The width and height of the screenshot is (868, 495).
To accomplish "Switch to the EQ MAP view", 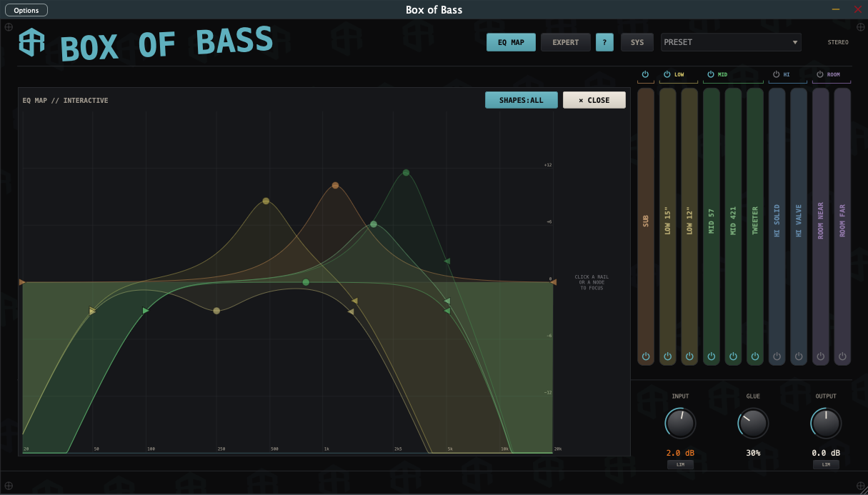I will click(x=511, y=42).
